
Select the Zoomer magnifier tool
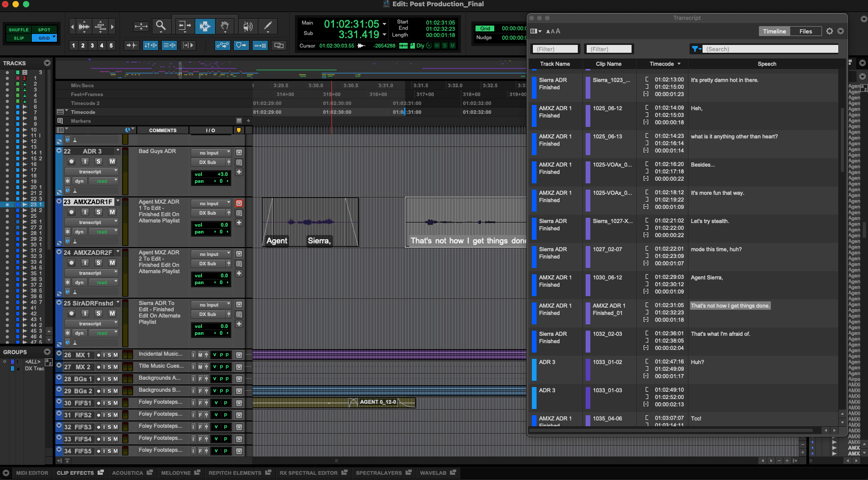click(x=161, y=26)
